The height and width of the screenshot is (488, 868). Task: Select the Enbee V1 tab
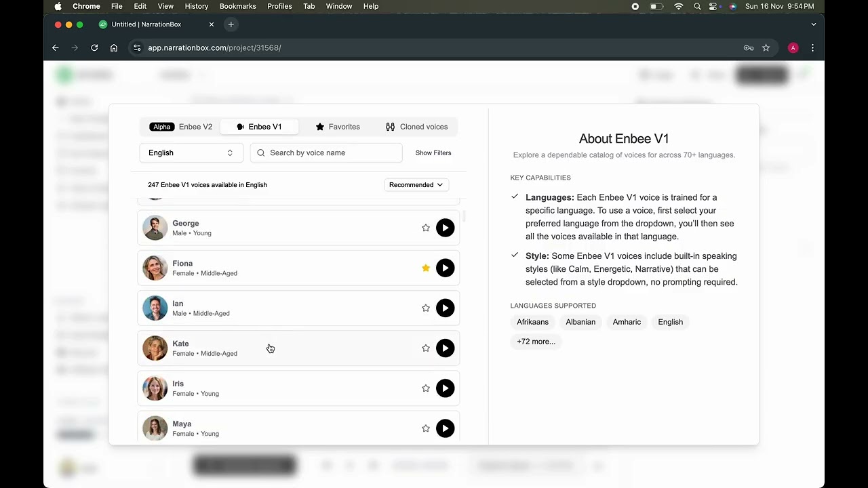click(259, 127)
